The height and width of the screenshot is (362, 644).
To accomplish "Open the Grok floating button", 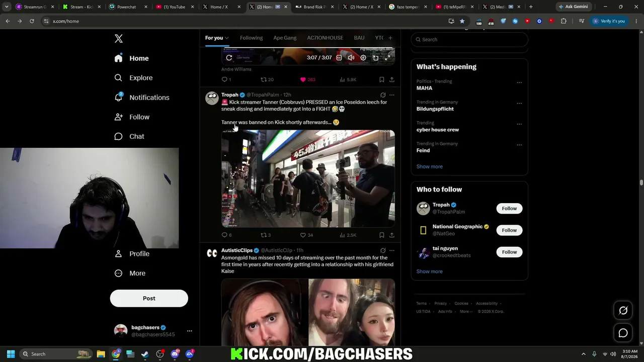I will 623,311.
